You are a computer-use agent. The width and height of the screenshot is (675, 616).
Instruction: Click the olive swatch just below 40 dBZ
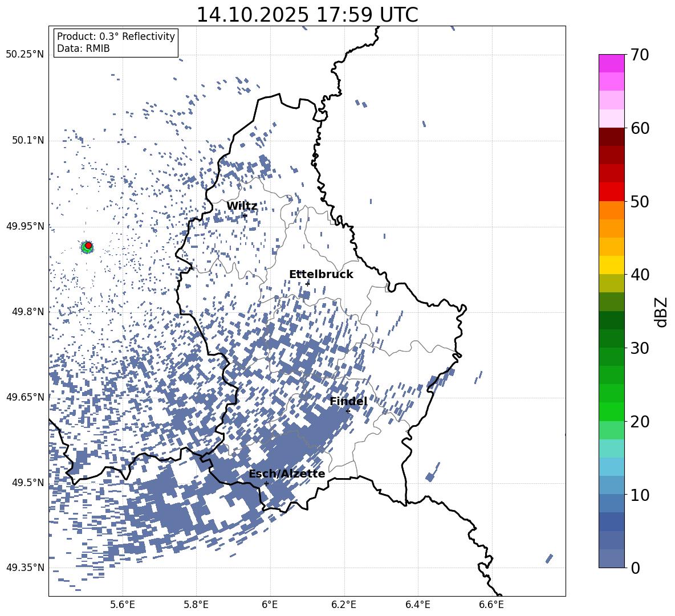(612, 283)
